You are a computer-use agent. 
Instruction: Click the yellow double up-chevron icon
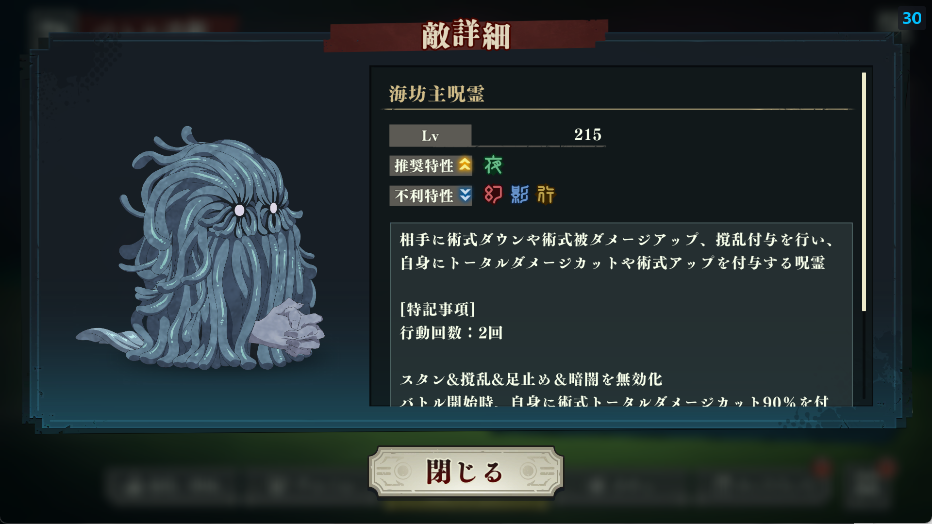point(464,165)
